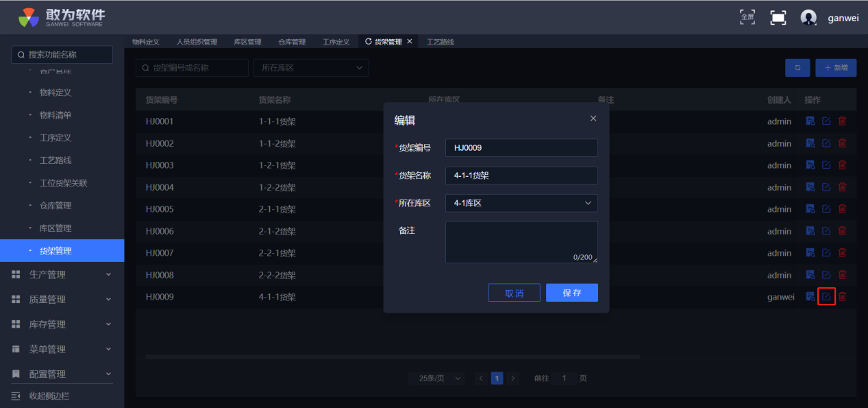
Task: Open the 所在库区 dropdown in edit dialog
Action: pos(521,203)
